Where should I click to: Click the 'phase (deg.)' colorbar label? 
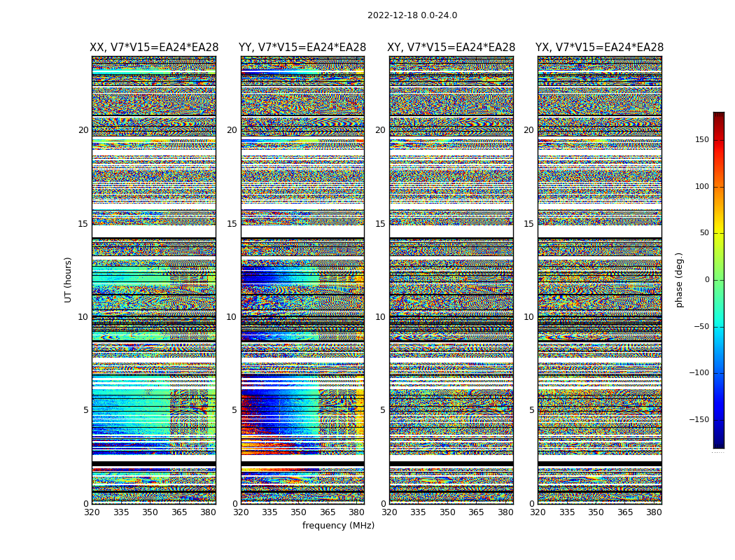click(x=679, y=280)
